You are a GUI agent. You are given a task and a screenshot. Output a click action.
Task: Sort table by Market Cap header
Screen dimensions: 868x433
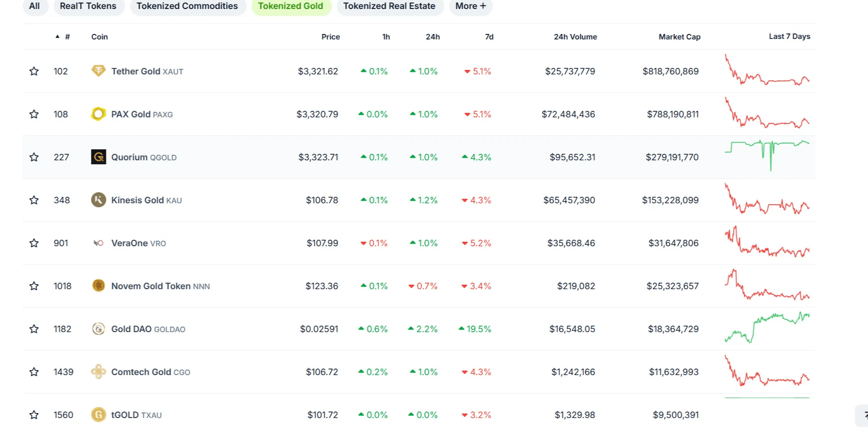679,36
